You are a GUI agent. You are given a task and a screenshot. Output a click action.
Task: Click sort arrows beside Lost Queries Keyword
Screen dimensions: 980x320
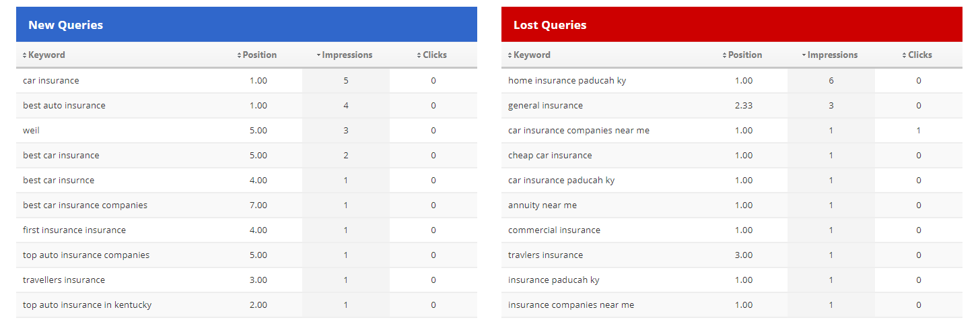510,55
